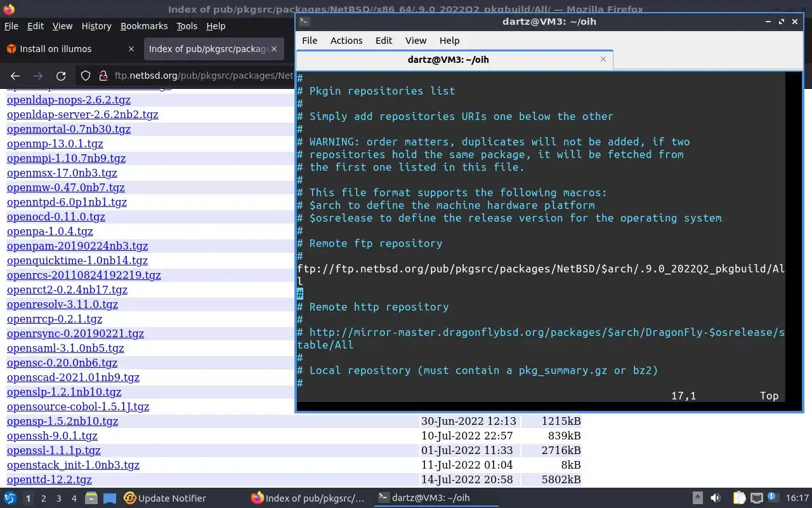This screenshot has width=812, height=508.
Task: Select the dartz@VM3: ~/oih terminal tab
Action: 448,60
